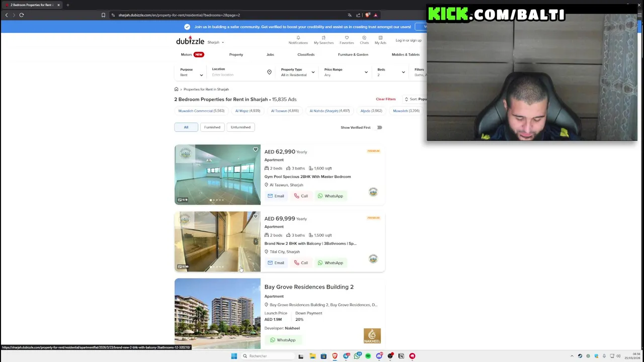
Task: Bookmark the page using the bookmark icon
Action: click(103, 15)
